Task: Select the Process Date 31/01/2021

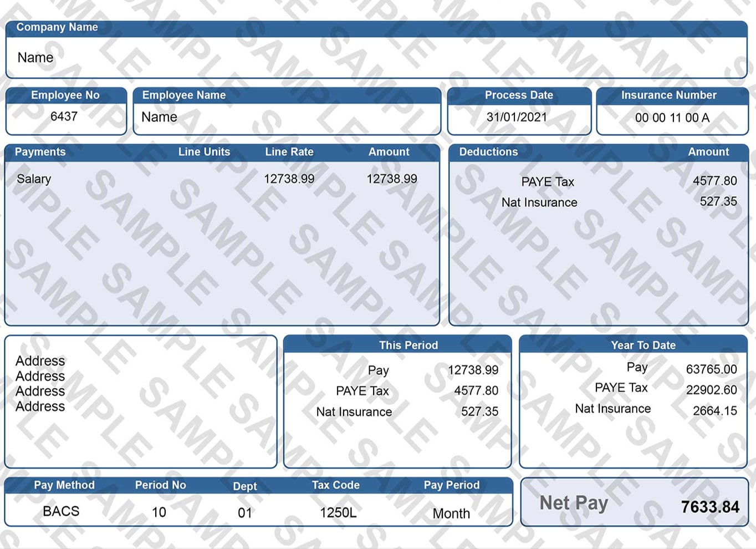Action: point(518,117)
